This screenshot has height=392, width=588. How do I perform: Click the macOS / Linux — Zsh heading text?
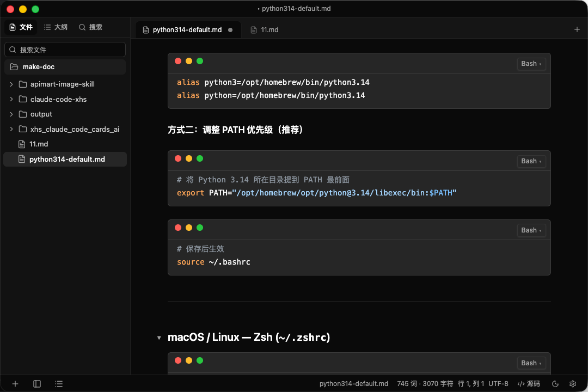249,337
